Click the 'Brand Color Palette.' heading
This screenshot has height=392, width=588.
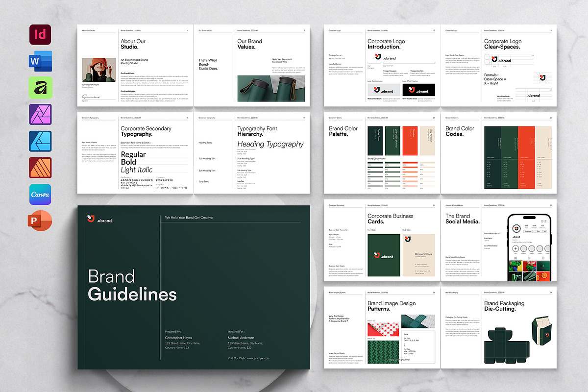pos(343,131)
